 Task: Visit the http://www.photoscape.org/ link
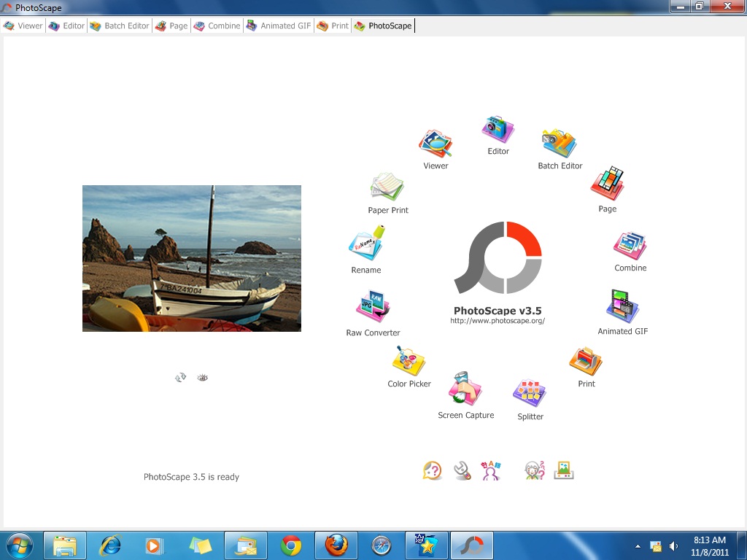point(498,321)
